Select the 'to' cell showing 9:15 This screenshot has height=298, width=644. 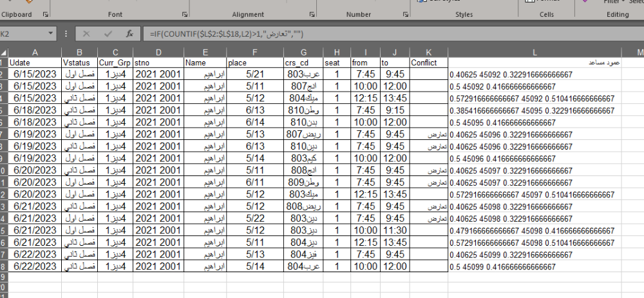pyautogui.click(x=395, y=110)
